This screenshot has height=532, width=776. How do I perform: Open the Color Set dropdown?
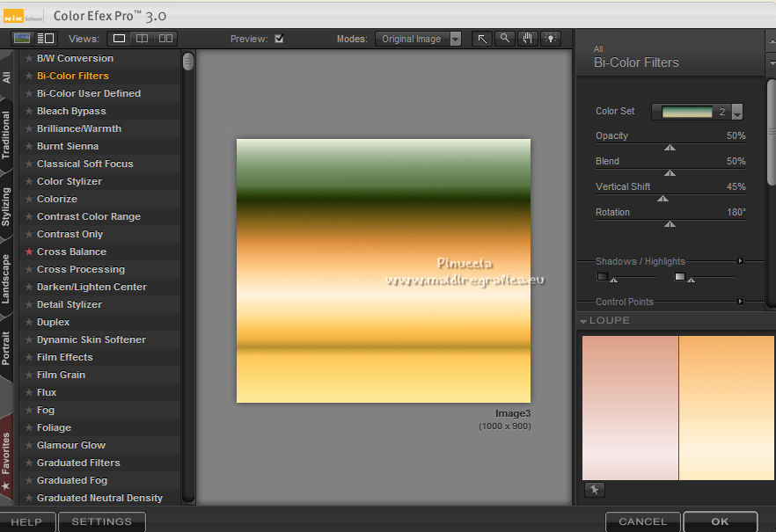click(737, 112)
